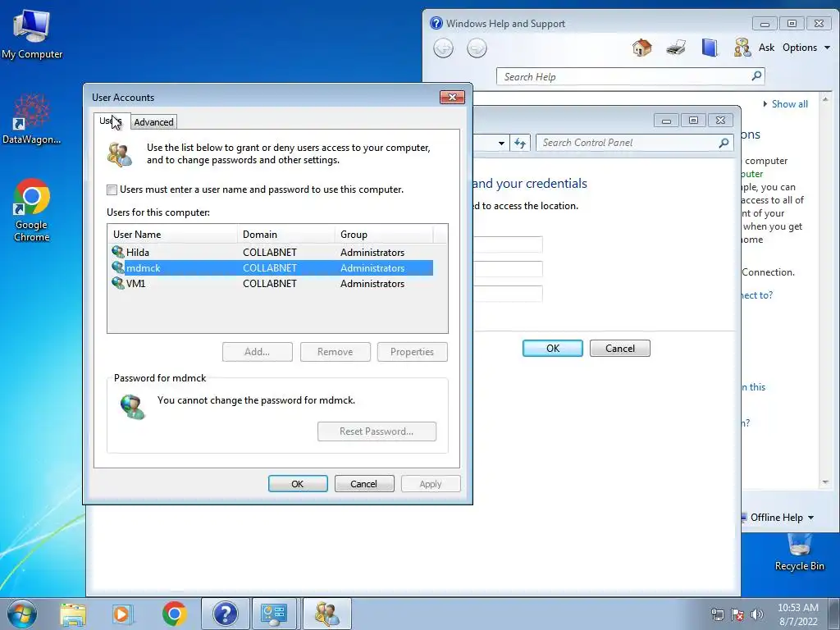
Task: Select the VM1 user row
Action: pos(271,283)
